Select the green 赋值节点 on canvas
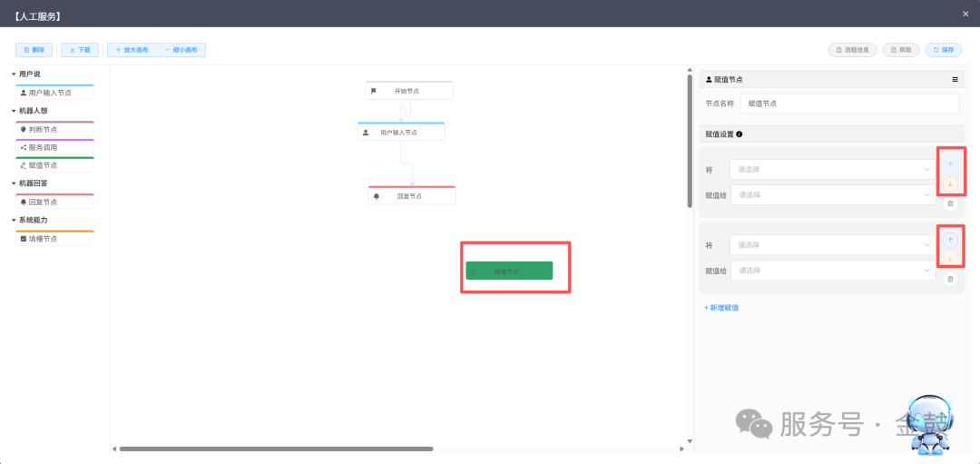 coord(509,271)
